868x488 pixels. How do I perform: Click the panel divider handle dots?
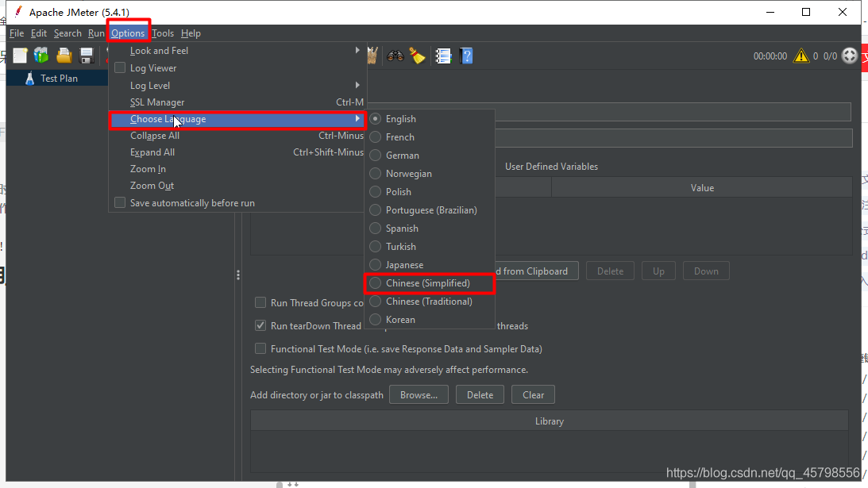click(238, 275)
